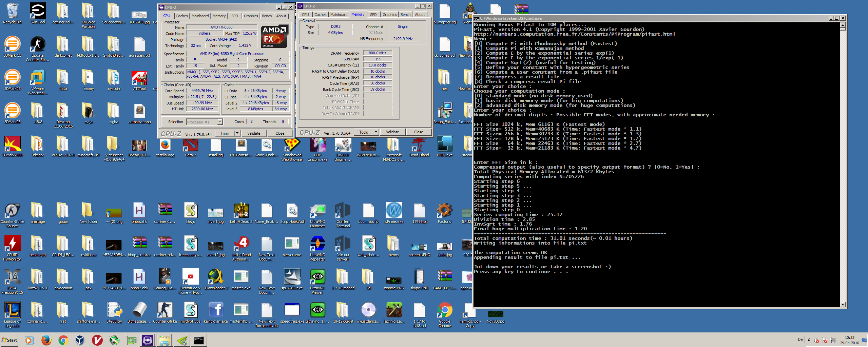Click Validate in left CPU-Z window
The width and height of the screenshot is (868, 347).
pyautogui.click(x=254, y=133)
